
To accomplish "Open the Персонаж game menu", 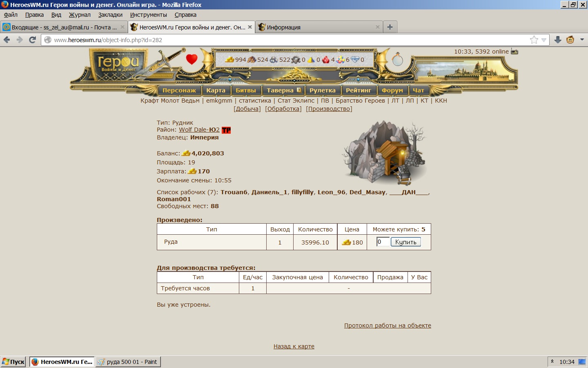I will point(179,90).
